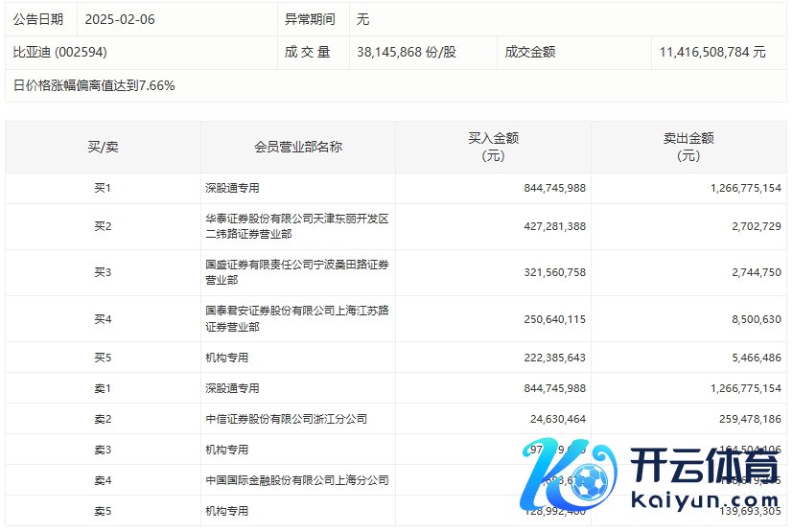
Task: Select the 国盛证券 宁波桑田路 branch name
Action: [x=296, y=272]
